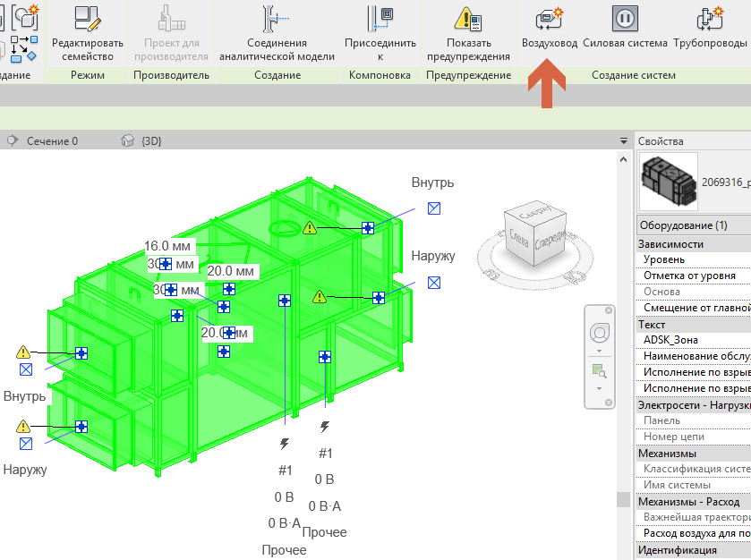Viewport: 751px width, 560px height.
Task: Click the duct connector icon under right Наружу
Action: (434, 283)
